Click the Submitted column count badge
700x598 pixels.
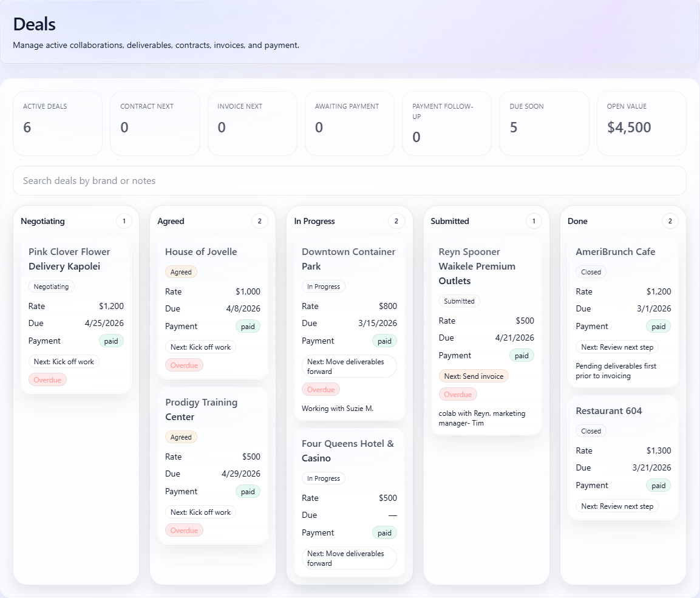(x=534, y=221)
